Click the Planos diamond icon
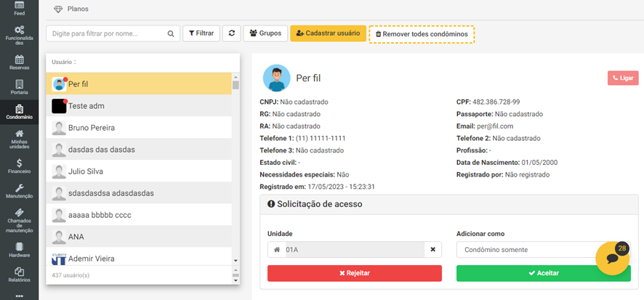 click(x=58, y=9)
